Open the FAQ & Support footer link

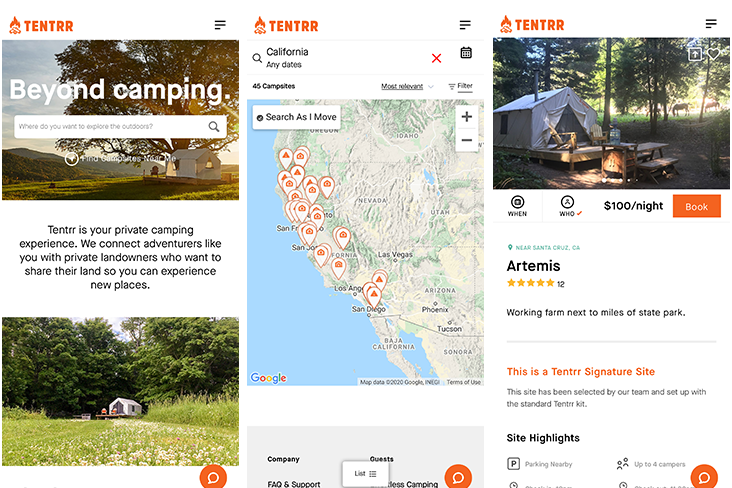[294, 484]
